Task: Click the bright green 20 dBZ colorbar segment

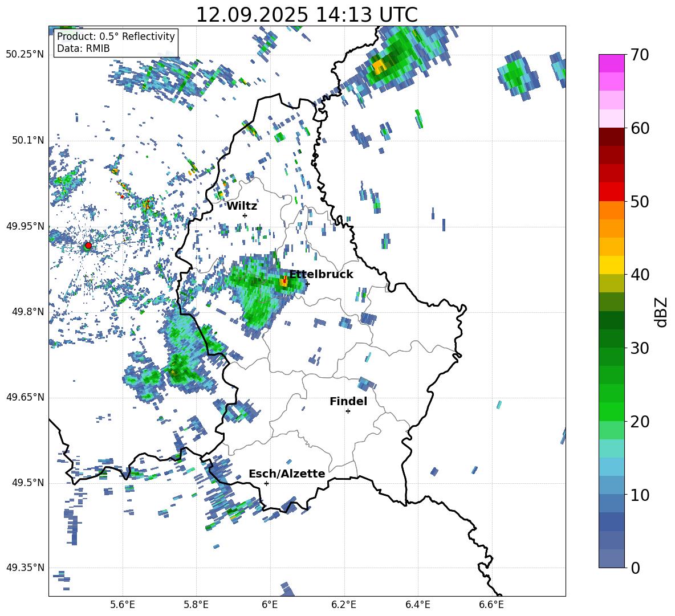Action: pos(611,411)
